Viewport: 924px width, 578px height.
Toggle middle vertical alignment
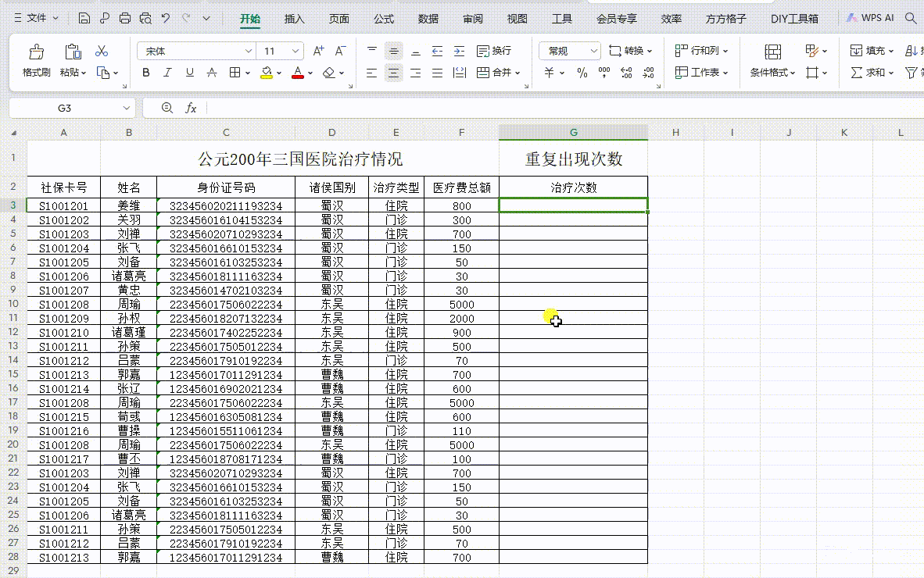[x=394, y=52]
